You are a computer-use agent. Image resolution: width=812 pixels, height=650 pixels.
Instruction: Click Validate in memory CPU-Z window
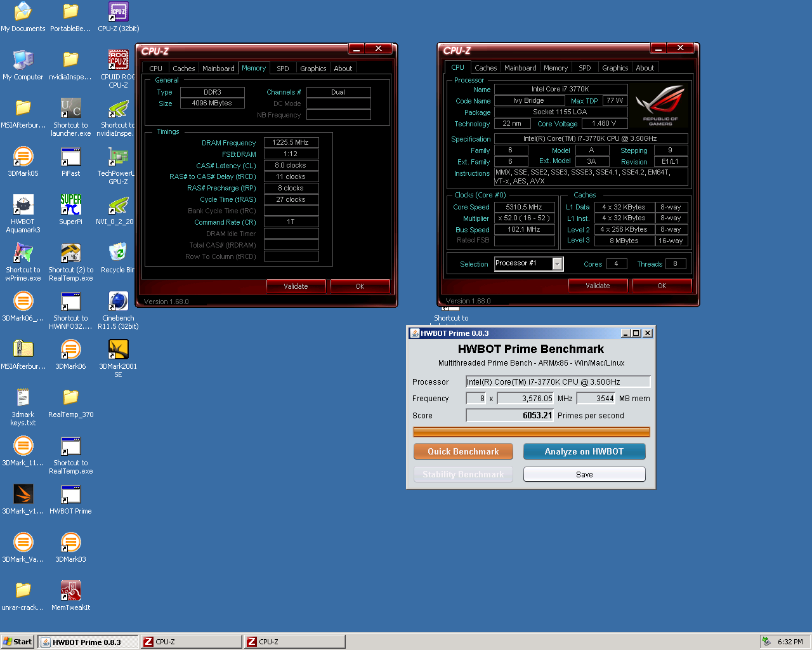(296, 286)
